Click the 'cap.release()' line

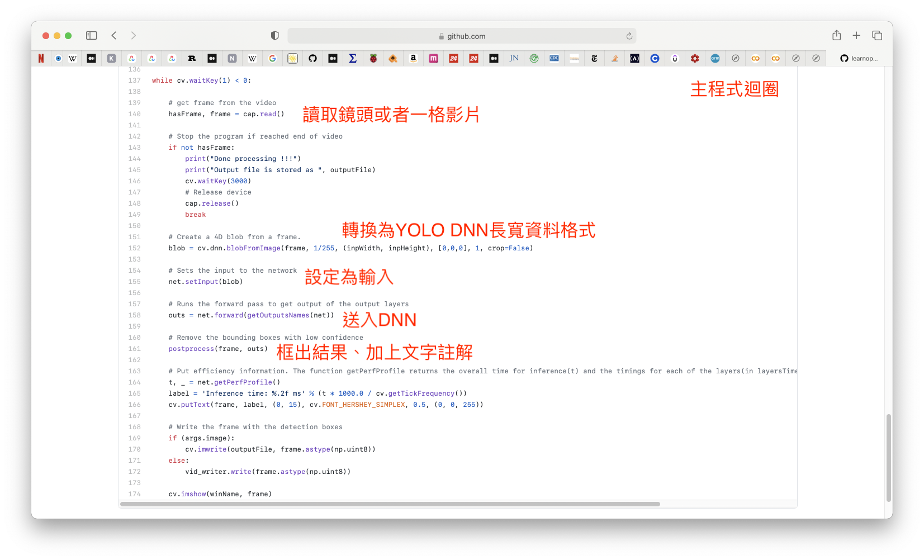[x=212, y=203]
